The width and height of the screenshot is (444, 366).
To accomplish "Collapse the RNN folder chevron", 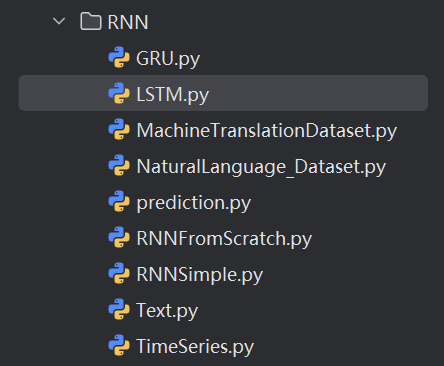I will pyautogui.click(x=59, y=22).
